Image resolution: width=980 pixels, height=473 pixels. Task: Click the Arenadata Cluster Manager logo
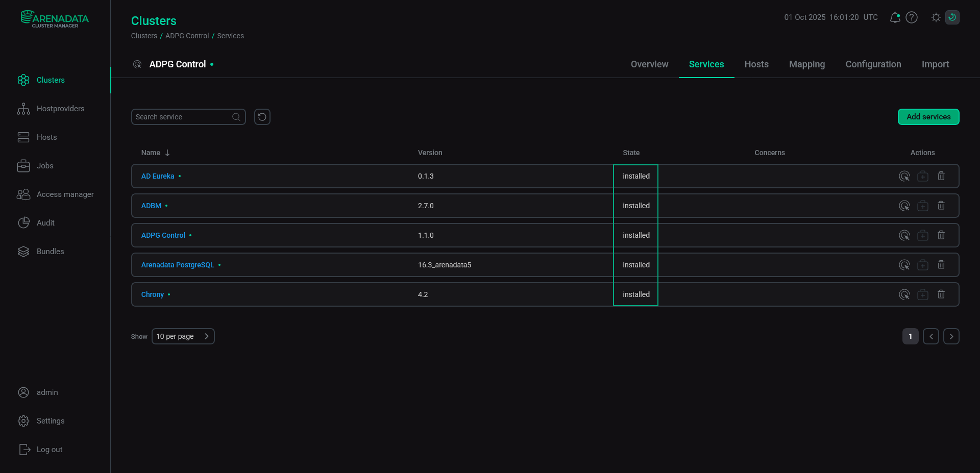click(x=54, y=19)
